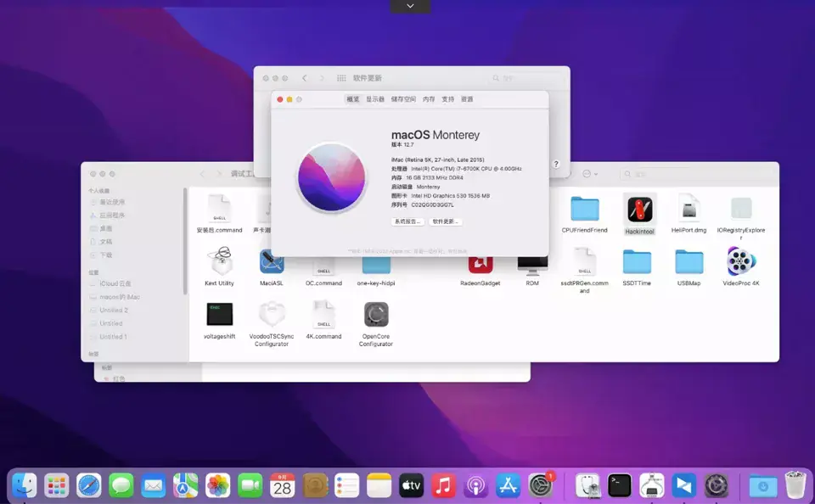Open Terminal from the Dock
The height and width of the screenshot is (504, 815).
[620, 486]
